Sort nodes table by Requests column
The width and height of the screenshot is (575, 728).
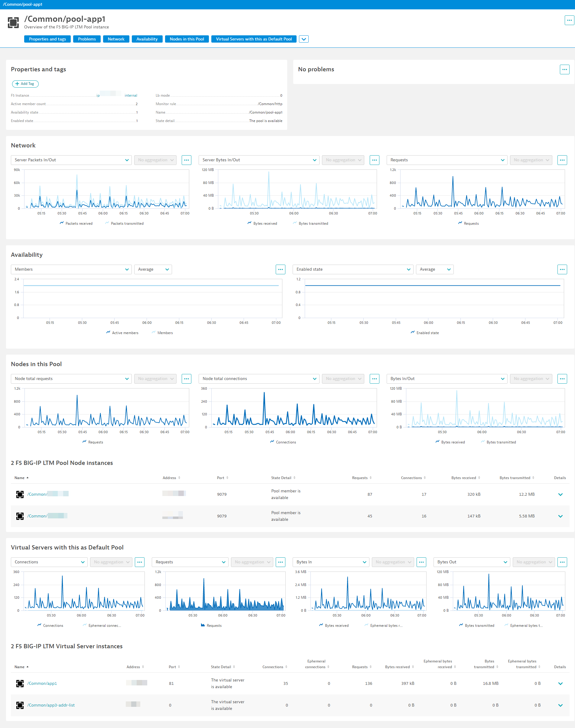click(362, 478)
